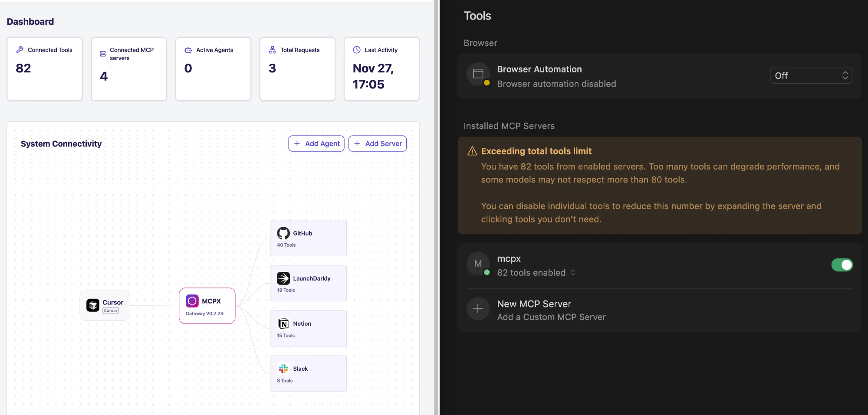Click the Tools panel heading

click(x=477, y=16)
